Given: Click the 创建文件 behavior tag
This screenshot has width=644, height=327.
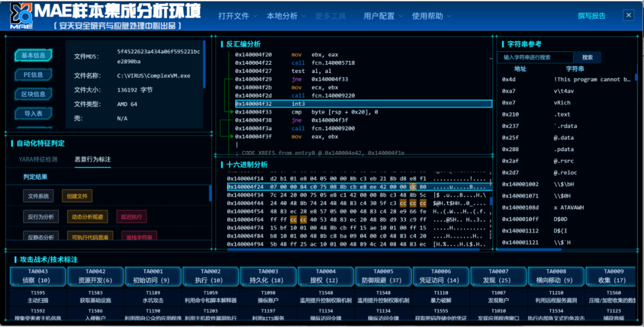Looking at the screenshot, I should tap(77, 196).
